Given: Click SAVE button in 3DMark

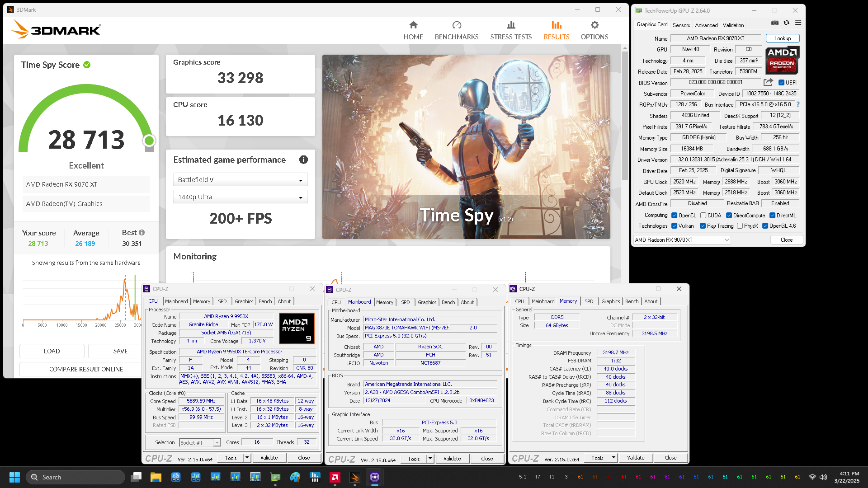Looking at the screenshot, I should click(x=115, y=351).
